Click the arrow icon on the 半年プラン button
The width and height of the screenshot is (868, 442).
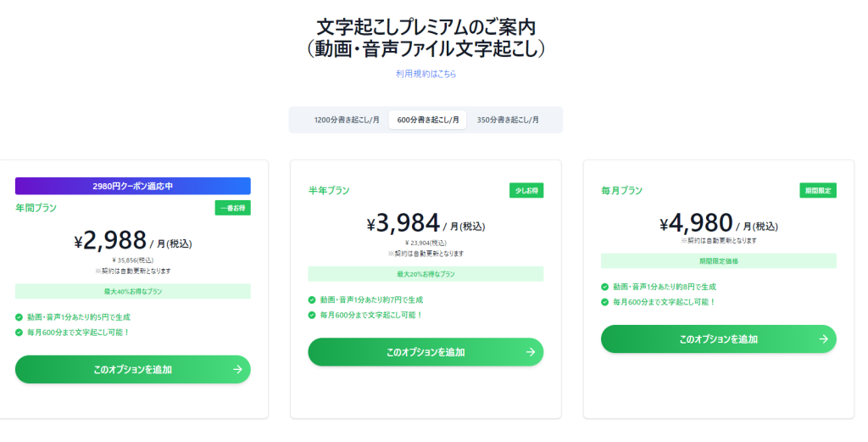point(531,352)
